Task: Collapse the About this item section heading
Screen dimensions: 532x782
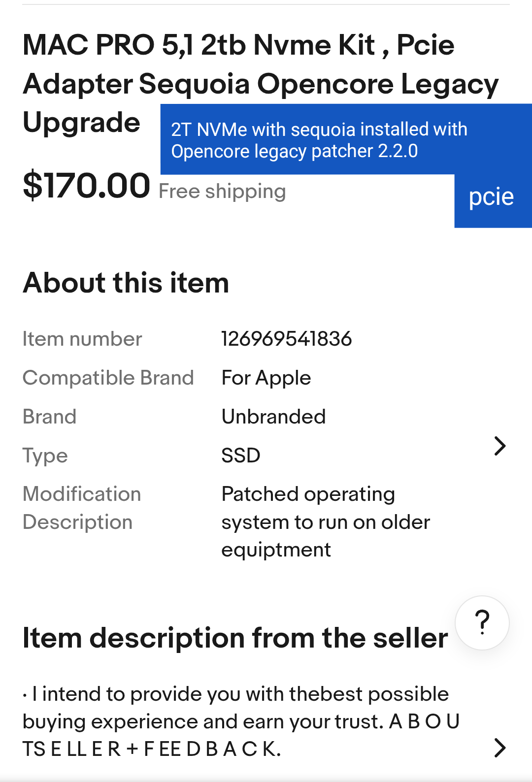Action: click(126, 283)
